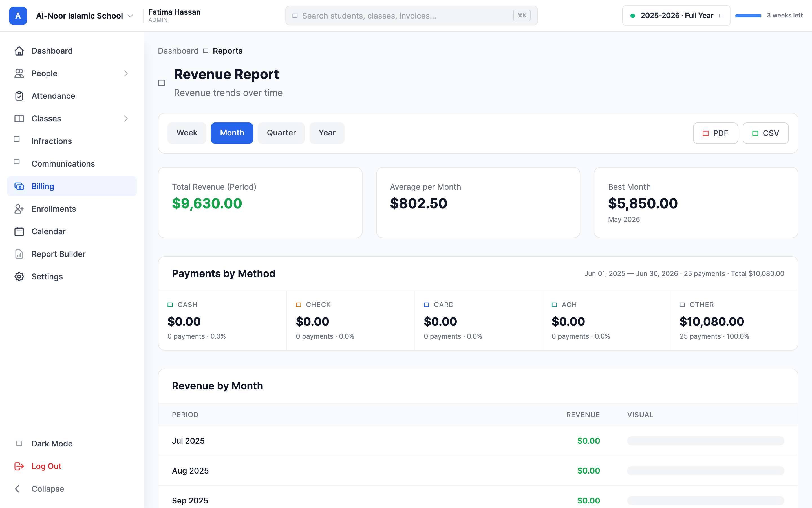Click the Infractions icon in sidebar
The height and width of the screenshot is (508, 812).
(17, 139)
